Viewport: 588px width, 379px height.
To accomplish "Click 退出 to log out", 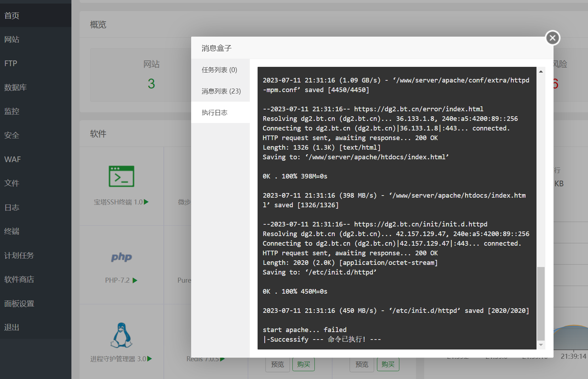I will pos(36,327).
